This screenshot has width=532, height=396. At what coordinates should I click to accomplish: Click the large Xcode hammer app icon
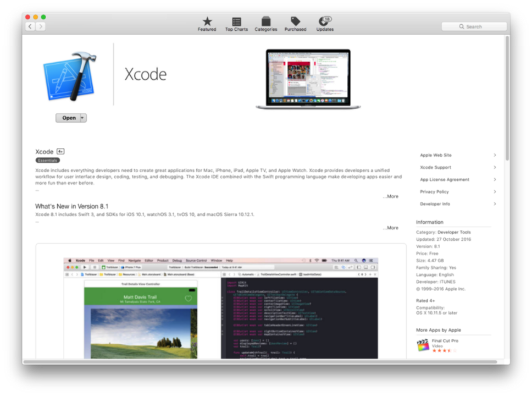pyautogui.click(x=69, y=76)
